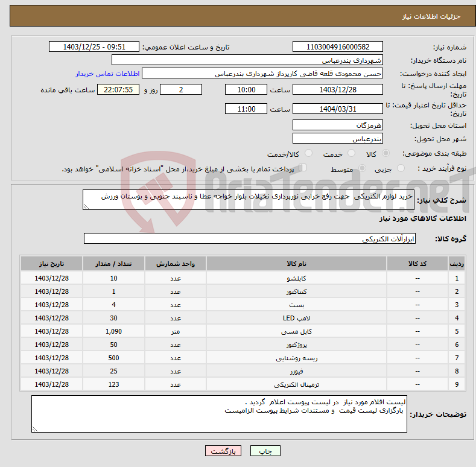Select the ریسه روشنایی item name
Viewport: 476px width, 467px height.
[296, 358]
